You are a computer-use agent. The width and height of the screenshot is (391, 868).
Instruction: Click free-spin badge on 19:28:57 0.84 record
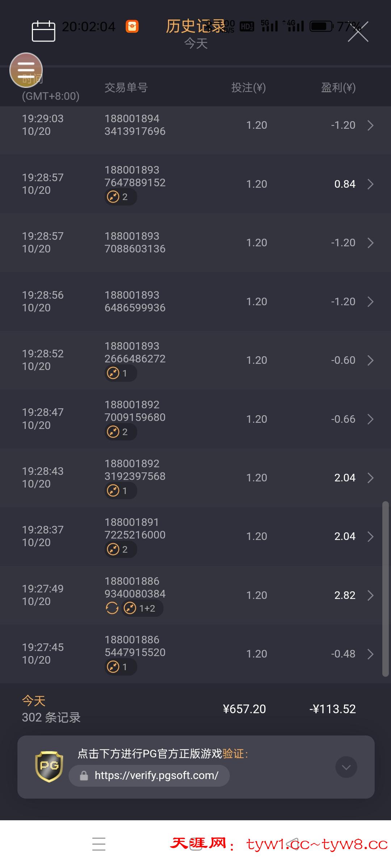(120, 197)
